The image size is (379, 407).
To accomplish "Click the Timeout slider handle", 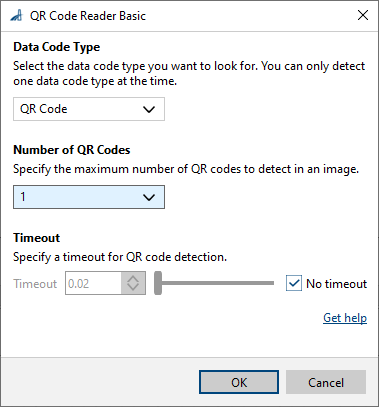I will (158, 283).
